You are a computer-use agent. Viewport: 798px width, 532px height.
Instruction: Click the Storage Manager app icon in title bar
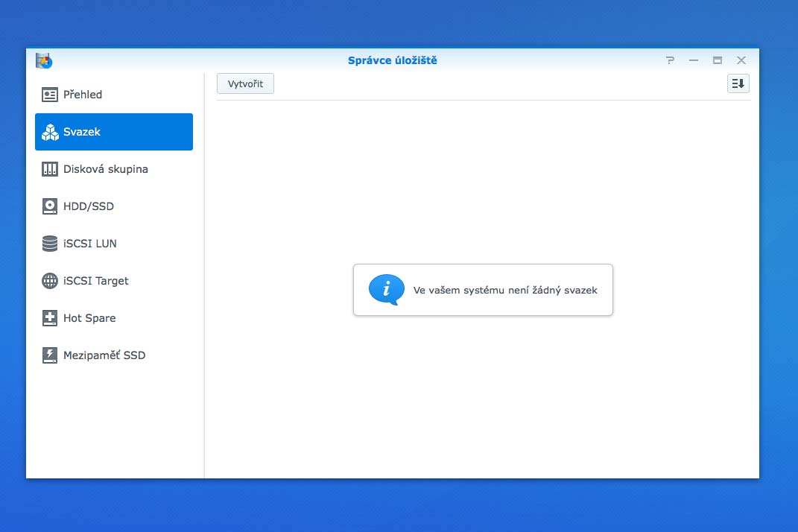coord(43,60)
